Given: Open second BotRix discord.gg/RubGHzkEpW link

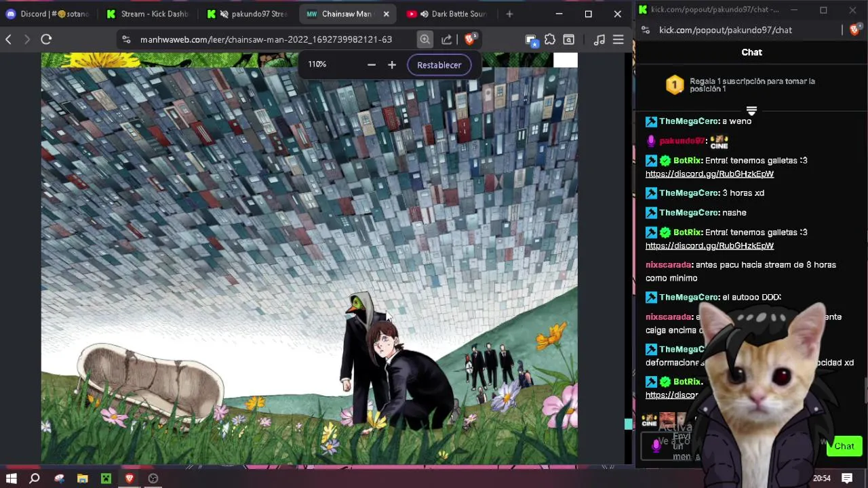Looking at the screenshot, I should [x=709, y=245].
